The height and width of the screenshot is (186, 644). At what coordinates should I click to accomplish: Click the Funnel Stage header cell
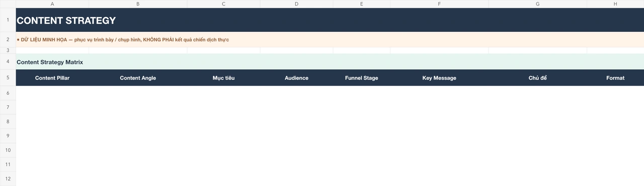click(361, 78)
